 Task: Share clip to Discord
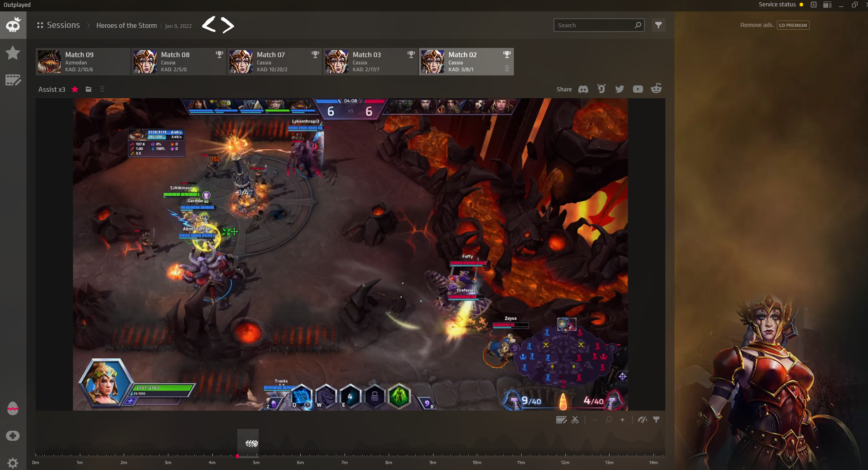pyautogui.click(x=583, y=89)
